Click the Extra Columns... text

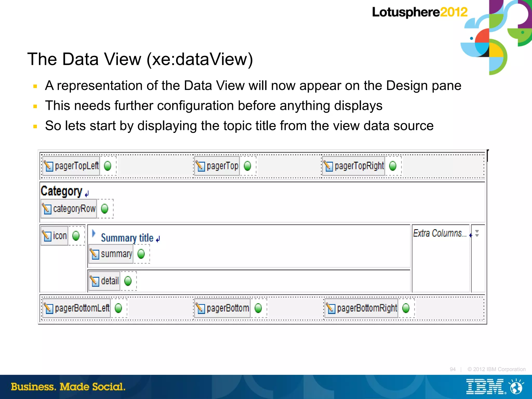tap(440, 233)
